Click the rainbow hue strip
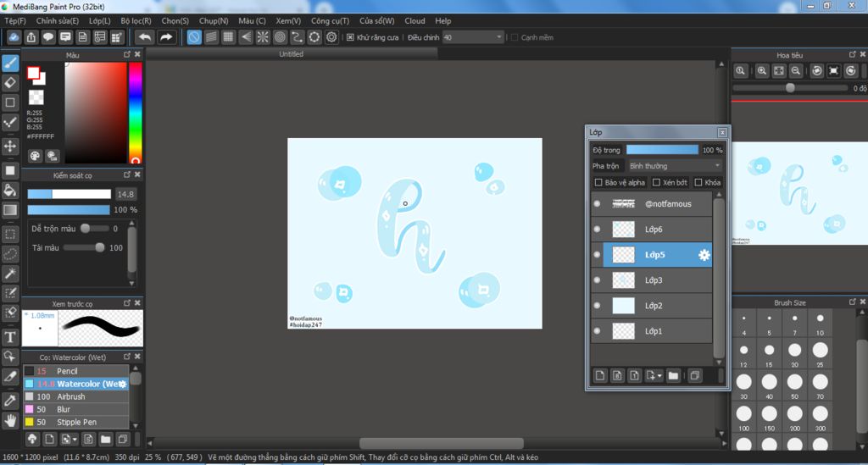Screen dimensions: 868x465 (x=135, y=113)
